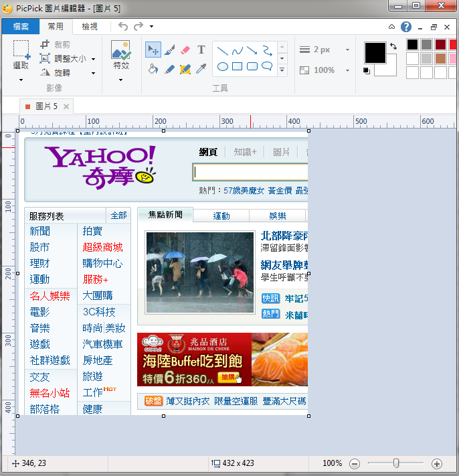459x476 pixels.
Task: Click the 新聞 link in service list
Action: (x=39, y=231)
